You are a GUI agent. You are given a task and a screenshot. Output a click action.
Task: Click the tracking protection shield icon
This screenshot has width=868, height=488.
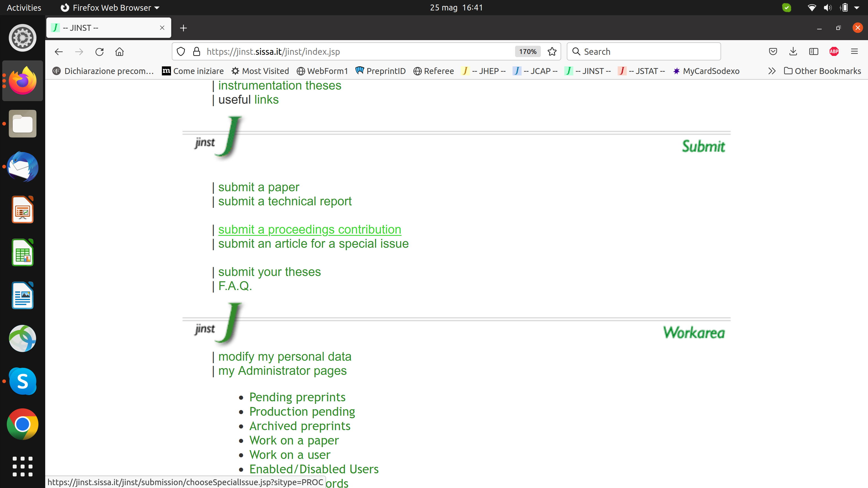181,51
